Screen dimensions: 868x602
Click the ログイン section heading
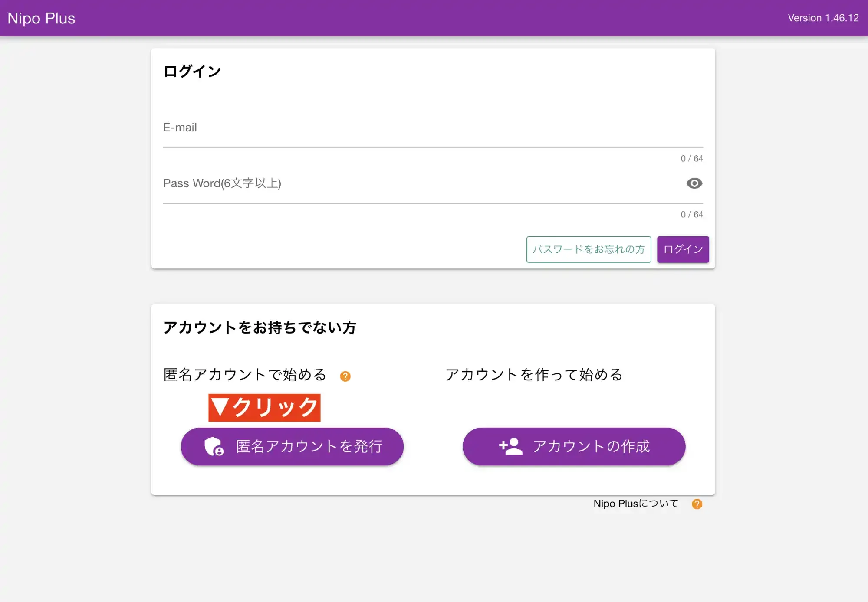[x=192, y=71]
